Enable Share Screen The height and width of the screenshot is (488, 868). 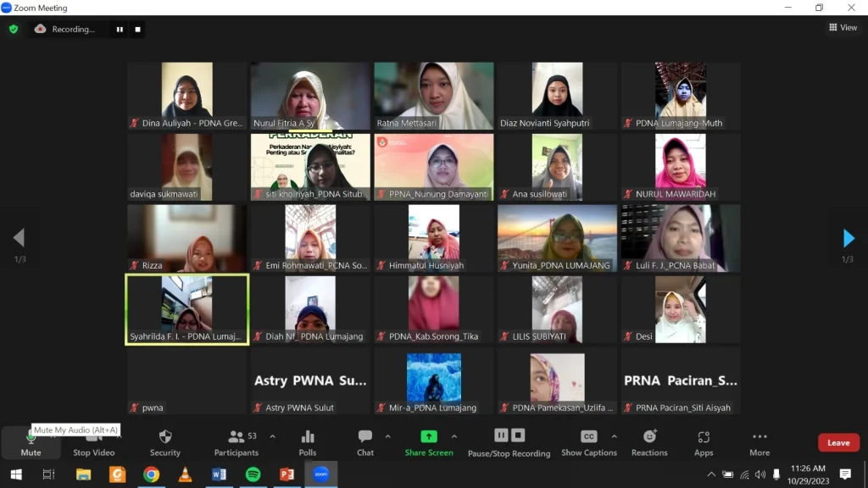click(x=429, y=442)
